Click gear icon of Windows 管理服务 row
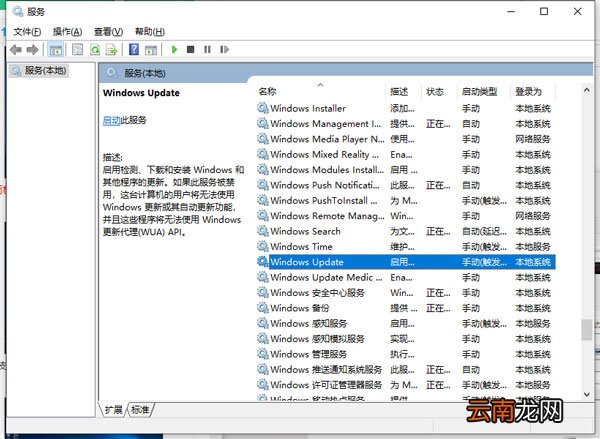Viewport: 600px width, 439px height. (x=262, y=354)
